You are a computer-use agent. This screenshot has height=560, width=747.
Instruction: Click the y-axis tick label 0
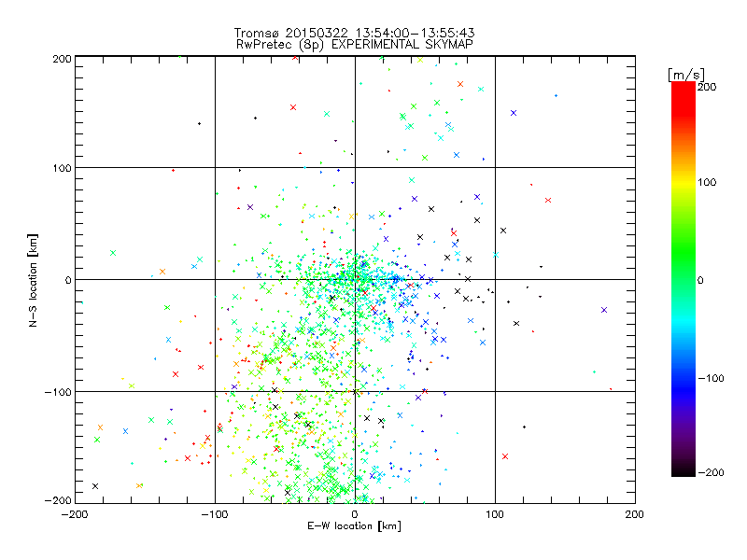tap(68, 280)
